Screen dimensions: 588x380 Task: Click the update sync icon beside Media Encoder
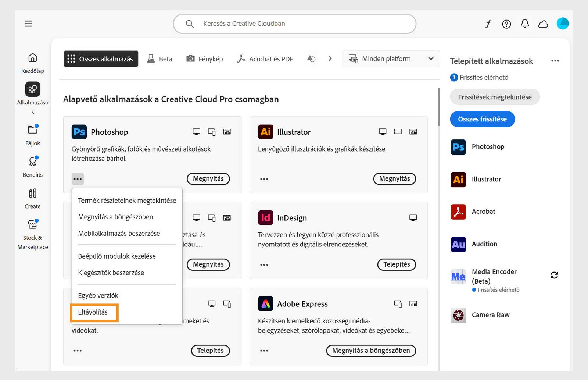click(x=555, y=275)
